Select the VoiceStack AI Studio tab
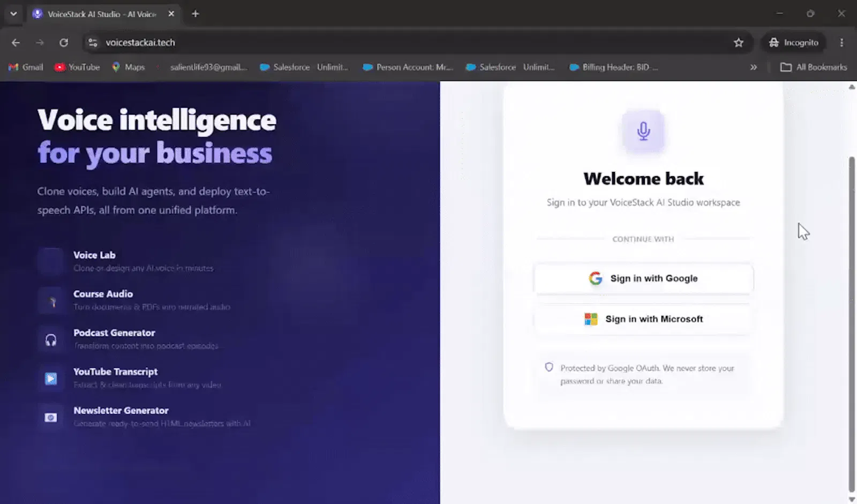The width and height of the screenshot is (857, 504). point(102,14)
